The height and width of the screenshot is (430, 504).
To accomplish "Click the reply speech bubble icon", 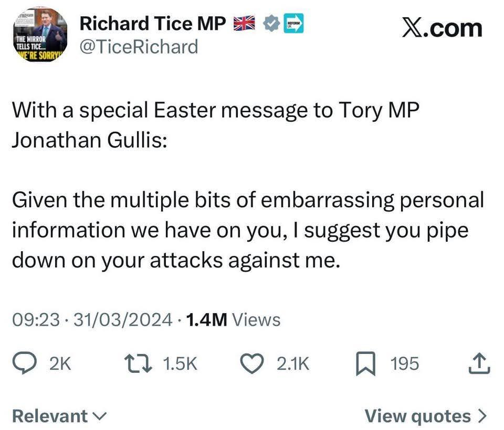I will coord(24,363).
